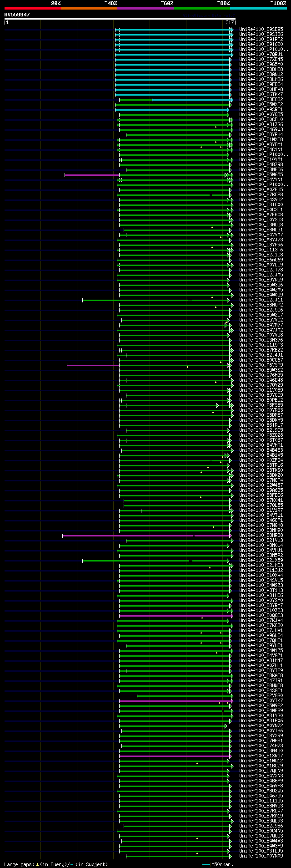
Task: Click the query name AV559947
Action: [17, 15]
